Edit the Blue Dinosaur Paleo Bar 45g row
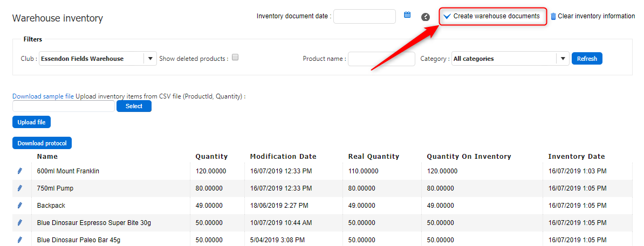The height and width of the screenshot is (246, 644). tap(20, 240)
